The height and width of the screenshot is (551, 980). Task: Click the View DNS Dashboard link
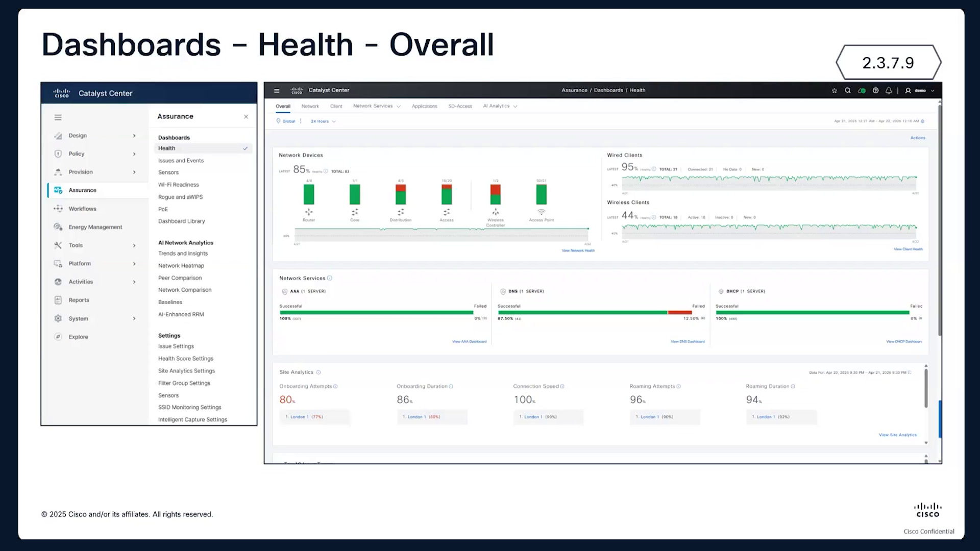[688, 341]
